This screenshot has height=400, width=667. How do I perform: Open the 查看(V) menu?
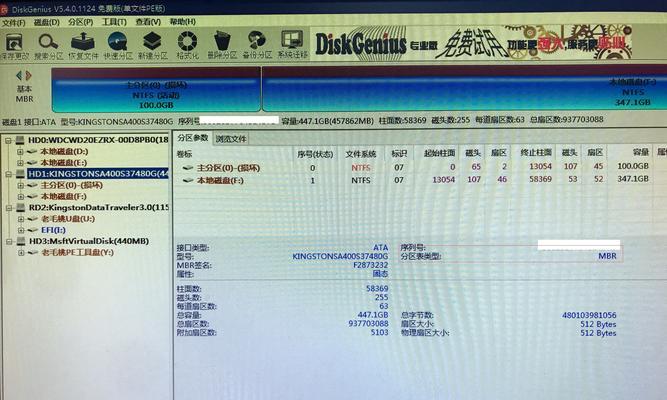coord(148,21)
